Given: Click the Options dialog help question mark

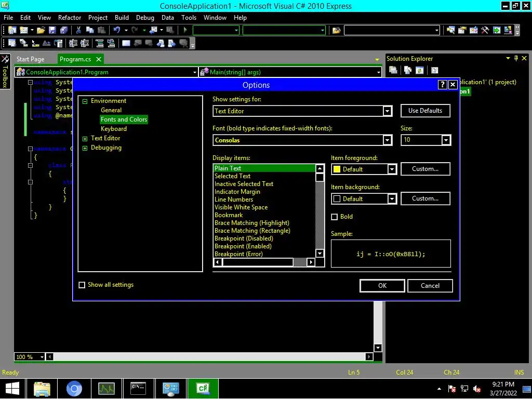Looking at the screenshot, I should click(443, 85).
